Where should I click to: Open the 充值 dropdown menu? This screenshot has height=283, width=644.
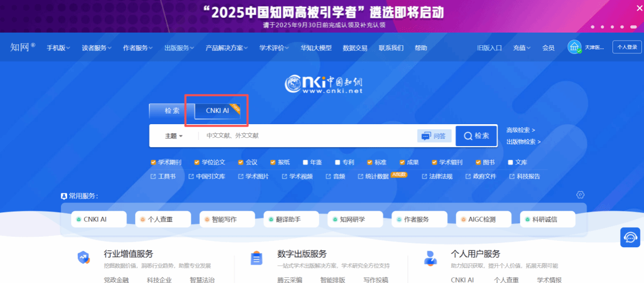tap(521, 48)
